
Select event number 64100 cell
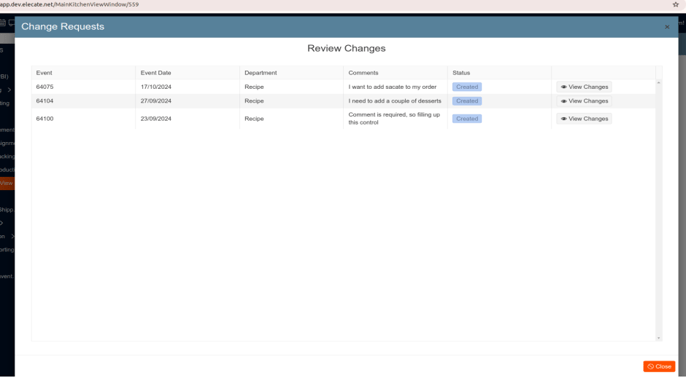45,119
